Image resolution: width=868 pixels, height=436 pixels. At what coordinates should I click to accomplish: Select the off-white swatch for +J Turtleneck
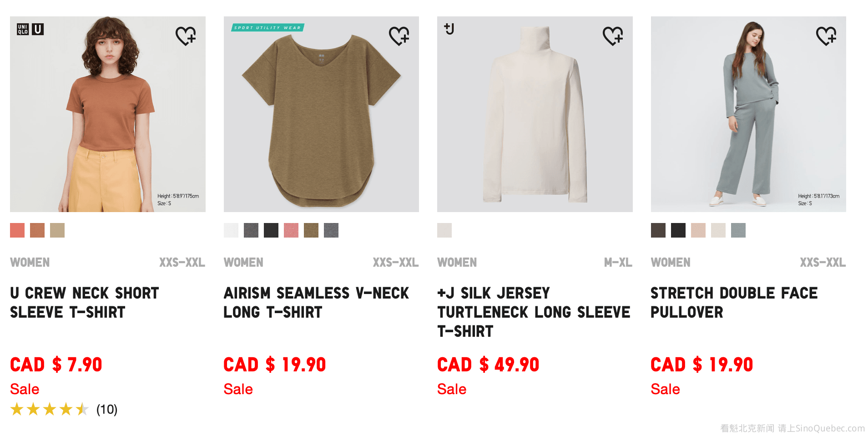(444, 230)
